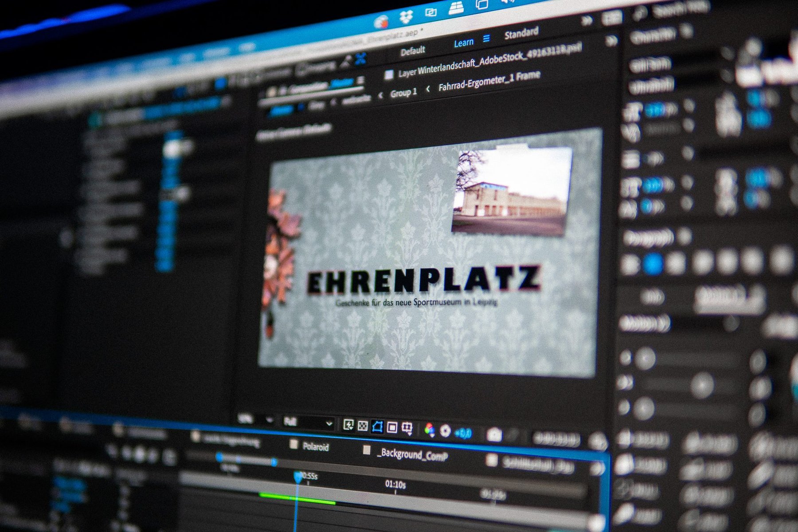Screen dimensions: 798x532
Task: Click the Reset Exposure icon
Action: [x=445, y=430]
